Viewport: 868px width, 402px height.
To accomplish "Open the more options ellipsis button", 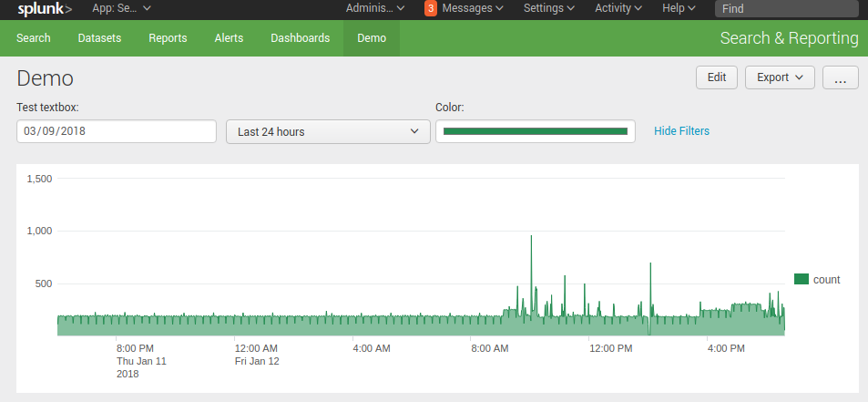I will [x=841, y=77].
